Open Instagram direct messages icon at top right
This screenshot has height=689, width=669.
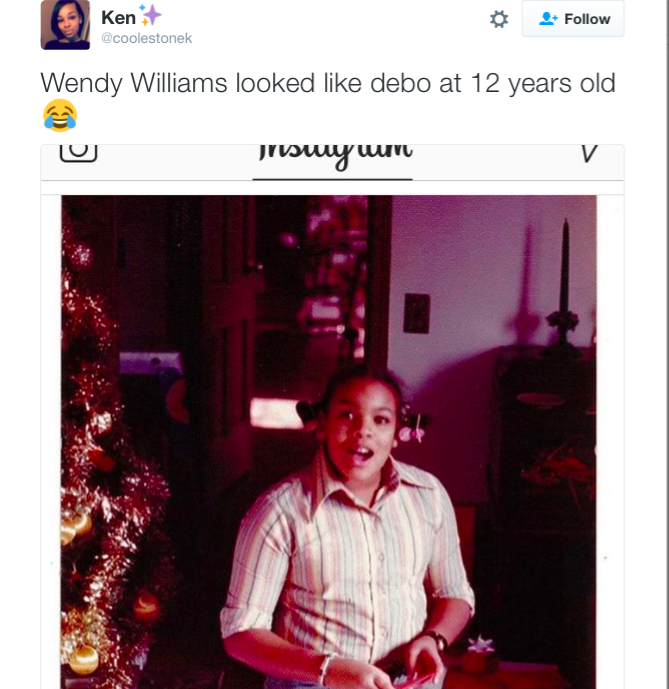[x=589, y=153]
